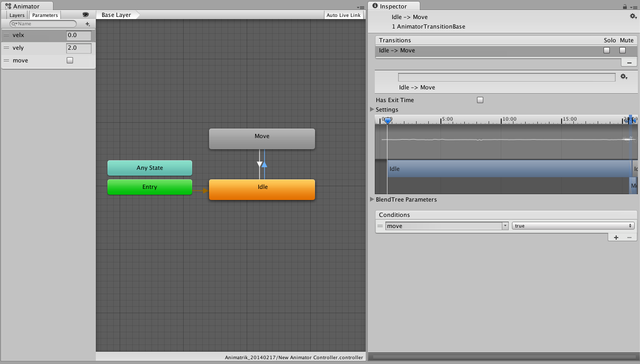
Task: Click the transition timeline playhead marker
Action: click(x=387, y=121)
